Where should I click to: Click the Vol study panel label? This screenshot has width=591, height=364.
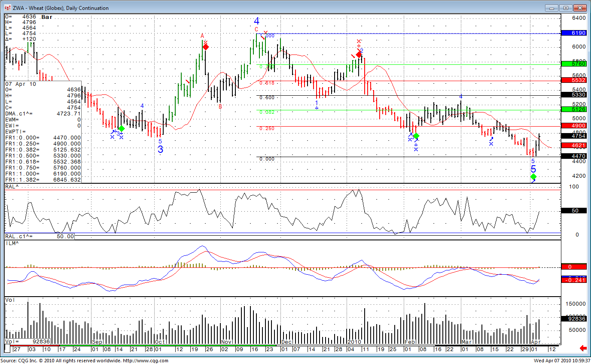click(x=10, y=300)
